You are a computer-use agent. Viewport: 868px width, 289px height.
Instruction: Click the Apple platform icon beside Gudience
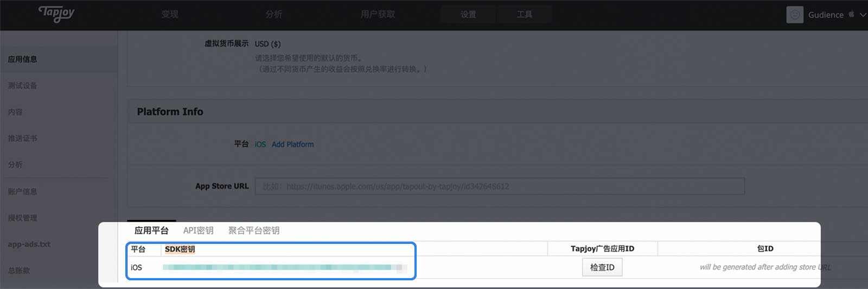pyautogui.click(x=851, y=14)
